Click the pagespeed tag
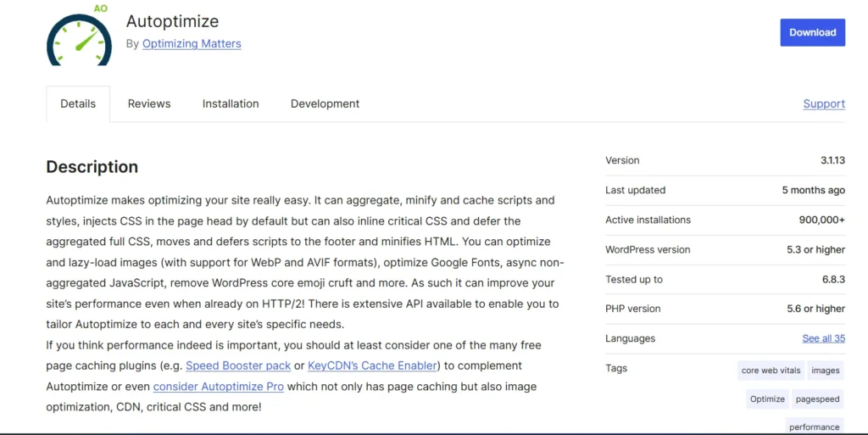Image resolution: width=868 pixels, height=435 pixels. point(818,399)
